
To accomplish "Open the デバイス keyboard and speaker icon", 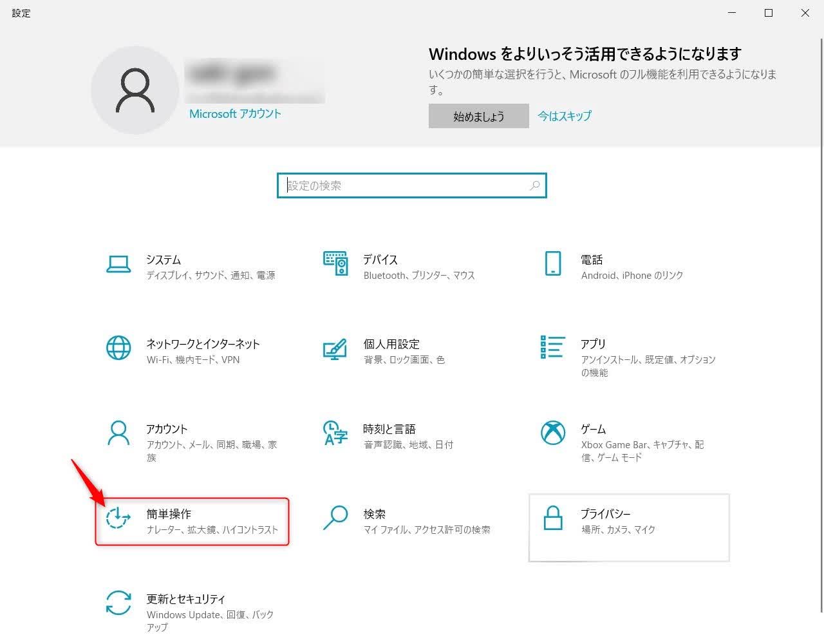I will [335, 263].
